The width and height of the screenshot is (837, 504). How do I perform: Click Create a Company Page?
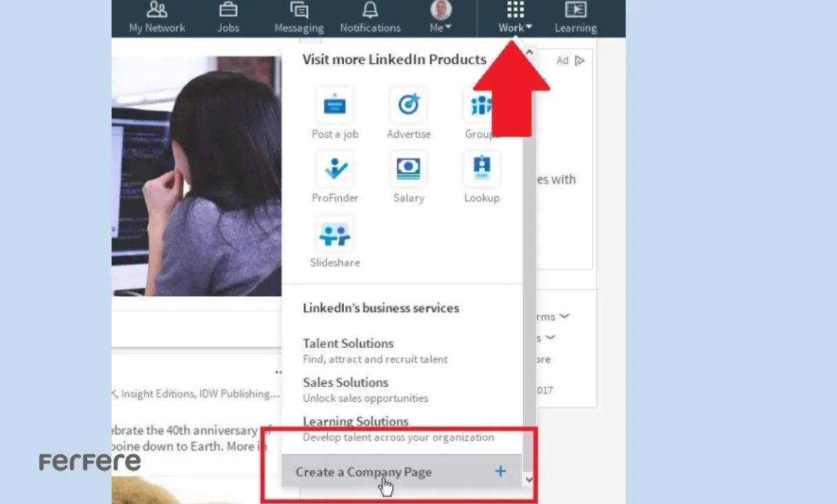(x=401, y=472)
